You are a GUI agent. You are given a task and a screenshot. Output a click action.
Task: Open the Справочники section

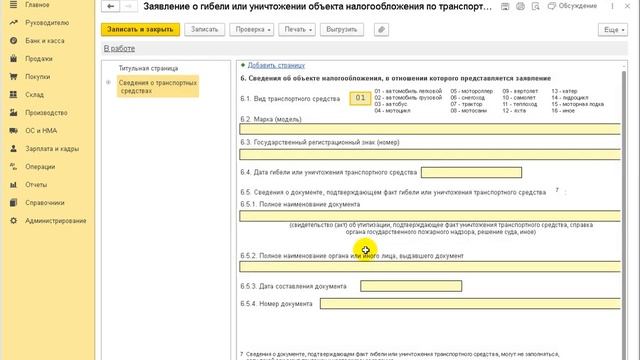pos(45,202)
